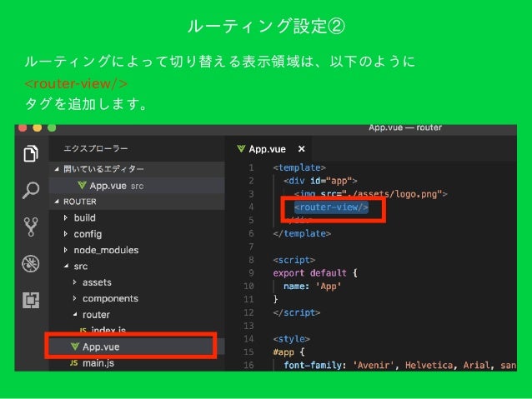The width and height of the screenshot is (532, 399).
Task: Select the App.vue editor tab
Action: click(268, 149)
